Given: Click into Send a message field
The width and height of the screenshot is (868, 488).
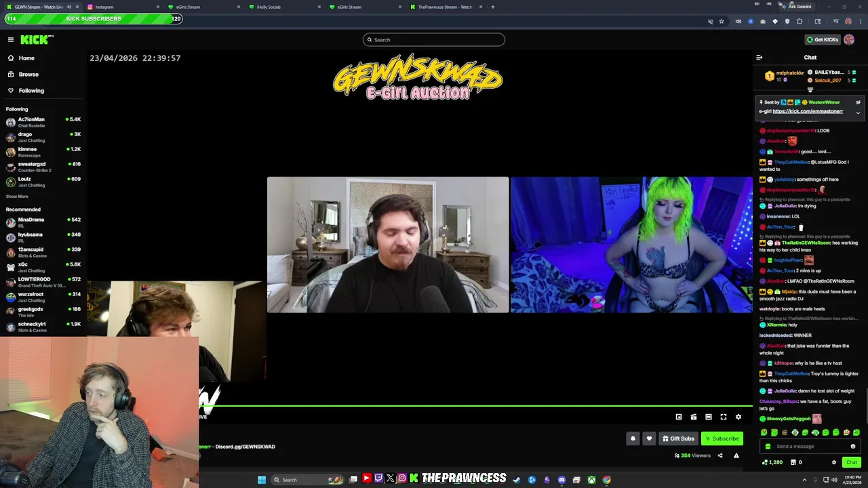Looking at the screenshot, I should coord(810,446).
